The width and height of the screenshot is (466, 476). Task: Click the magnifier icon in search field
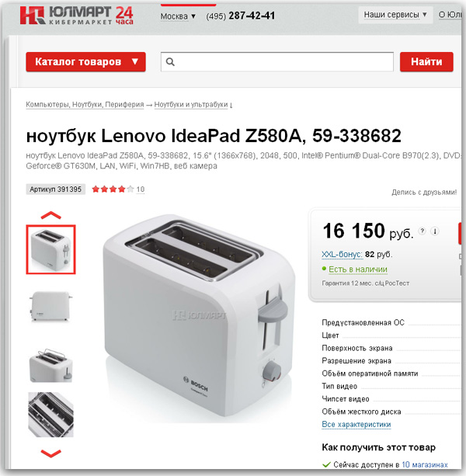coord(170,62)
